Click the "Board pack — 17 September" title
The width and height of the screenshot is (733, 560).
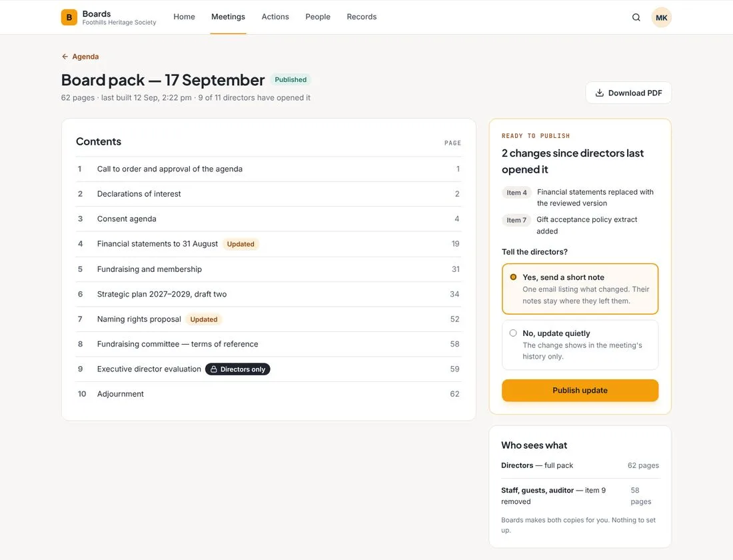tap(163, 80)
